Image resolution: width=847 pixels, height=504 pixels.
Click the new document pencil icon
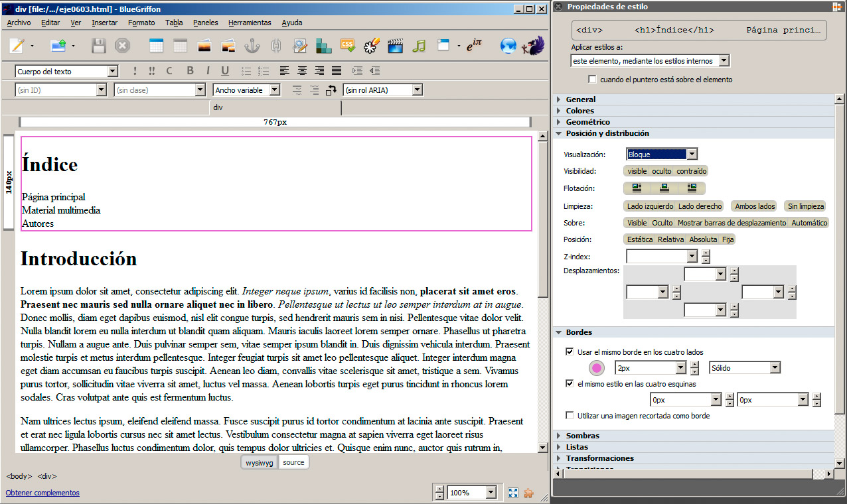pos(18,46)
